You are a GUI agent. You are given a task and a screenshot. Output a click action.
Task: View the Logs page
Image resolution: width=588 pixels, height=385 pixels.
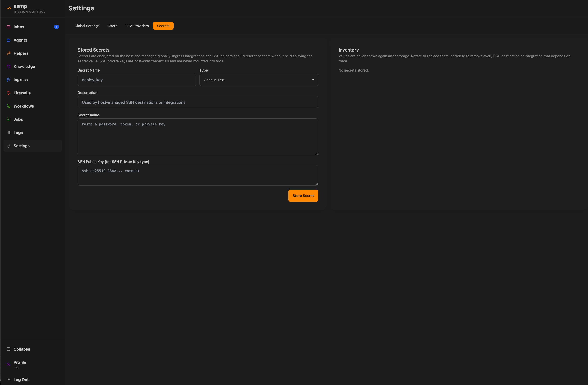(33, 133)
